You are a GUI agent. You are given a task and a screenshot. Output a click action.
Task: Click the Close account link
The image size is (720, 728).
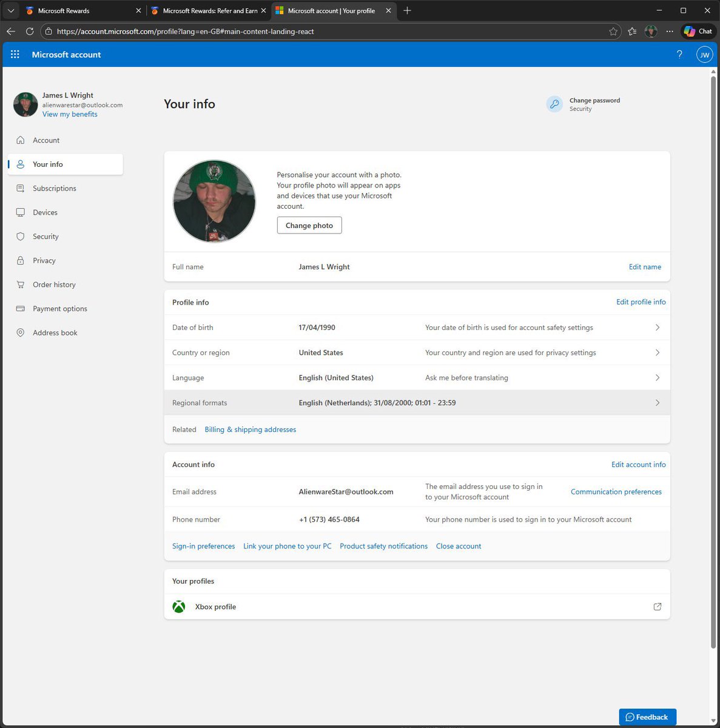(459, 546)
